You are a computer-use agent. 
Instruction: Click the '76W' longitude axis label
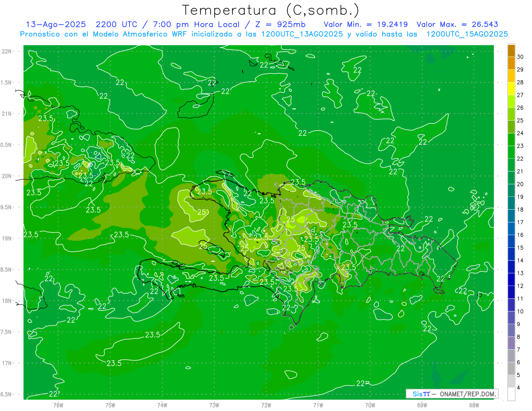point(58,405)
